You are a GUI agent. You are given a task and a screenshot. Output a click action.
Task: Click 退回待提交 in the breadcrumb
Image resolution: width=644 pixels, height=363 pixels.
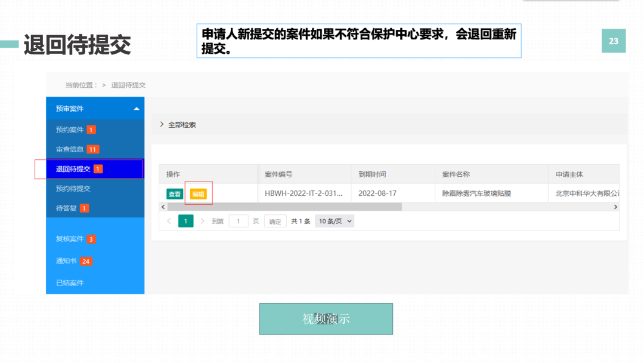tap(128, 85)
